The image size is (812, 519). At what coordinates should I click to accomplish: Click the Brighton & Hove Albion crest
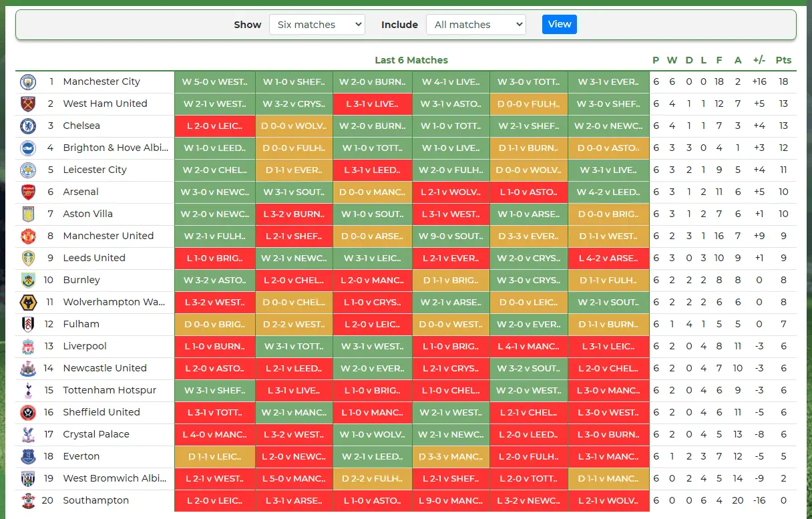click(28, 148)
